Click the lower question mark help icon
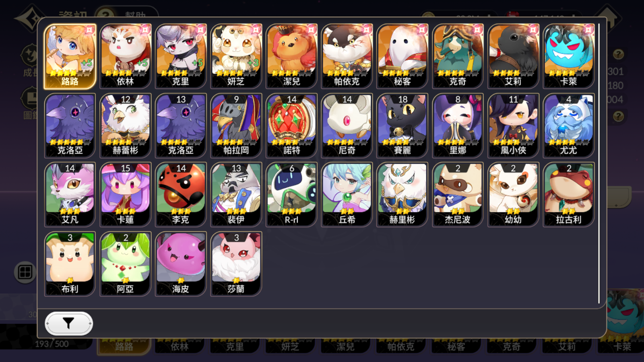The image size is (644, 362). [619, 116]
